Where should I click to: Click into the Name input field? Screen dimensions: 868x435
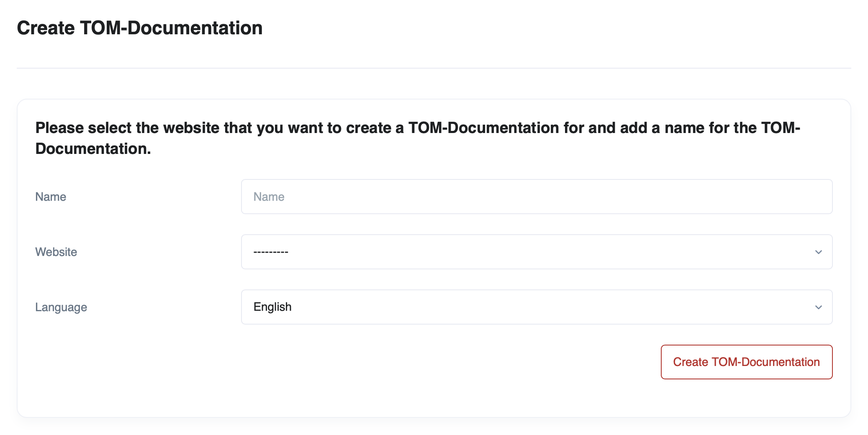[x=537, y=197]
